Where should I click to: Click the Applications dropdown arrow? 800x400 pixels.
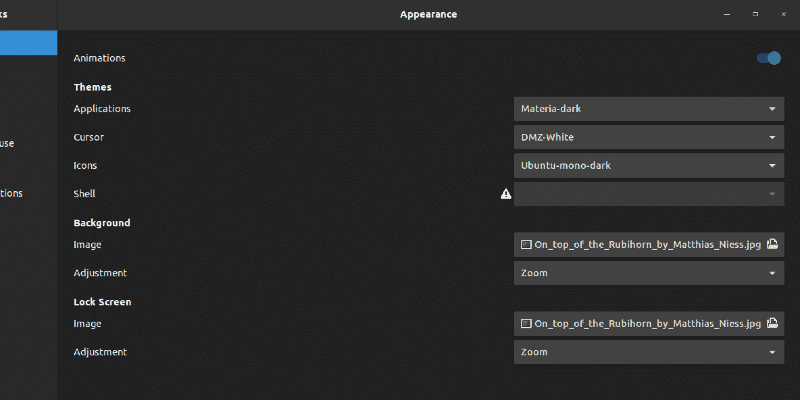(x=772, y=109)
